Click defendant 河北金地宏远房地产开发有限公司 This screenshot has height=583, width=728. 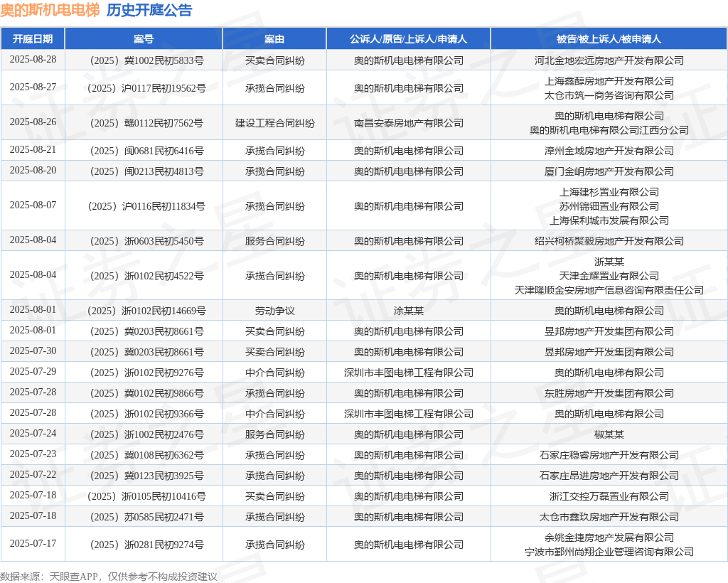(x=609, y=60)
